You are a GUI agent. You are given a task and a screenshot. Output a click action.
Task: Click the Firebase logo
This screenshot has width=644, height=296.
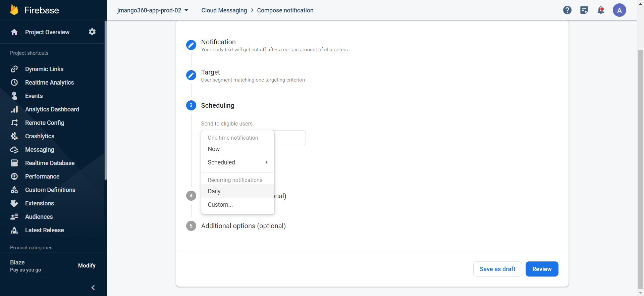(x=14, y=10)
